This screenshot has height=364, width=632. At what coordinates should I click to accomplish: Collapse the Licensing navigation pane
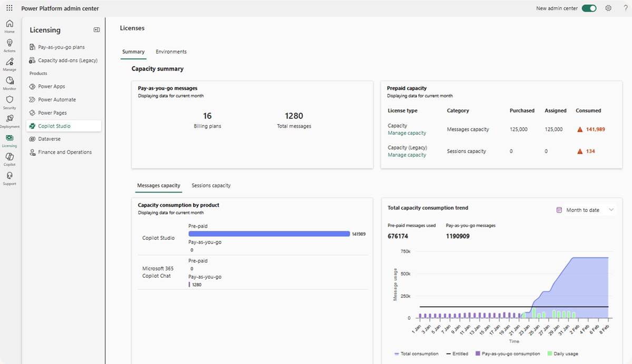[96, 30]
